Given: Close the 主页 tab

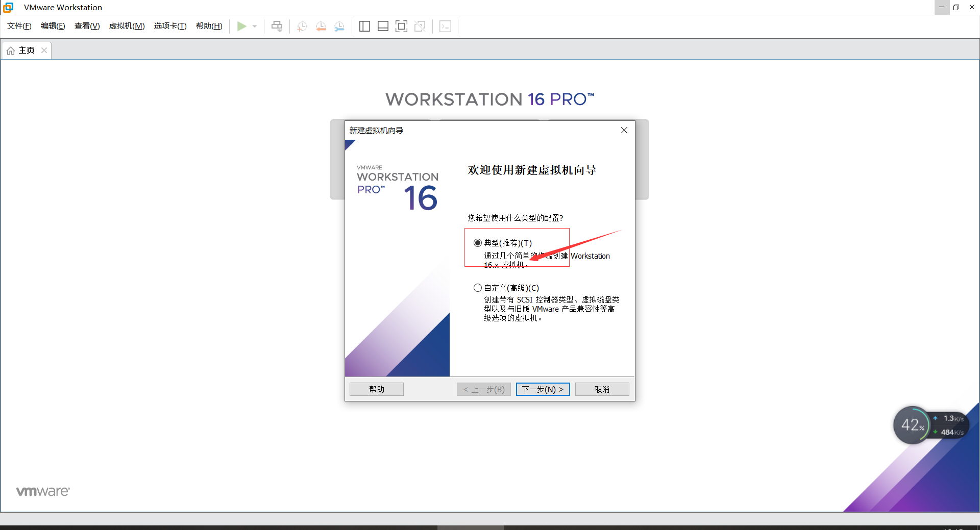Looking at the screenshot, I should tap(44, 50).
